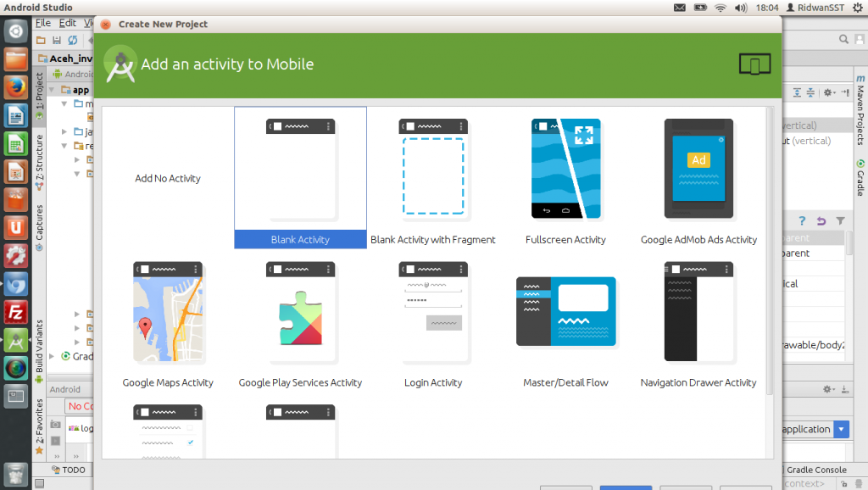Open the TODO tool window

(69, 470)
